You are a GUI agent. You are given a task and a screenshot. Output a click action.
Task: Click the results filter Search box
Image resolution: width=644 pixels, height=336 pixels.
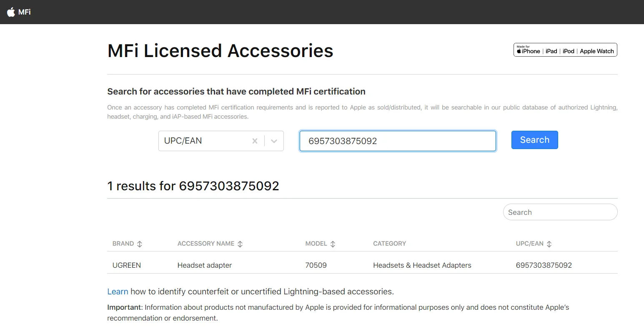click(x=560, y=212)
